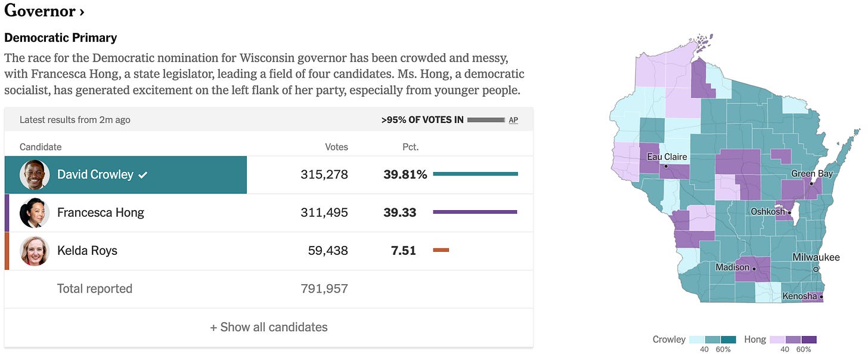Viewport: 868px width, 354px height.
Task: Select the Green Bay marker on map
Action: (x=811, y=184)
